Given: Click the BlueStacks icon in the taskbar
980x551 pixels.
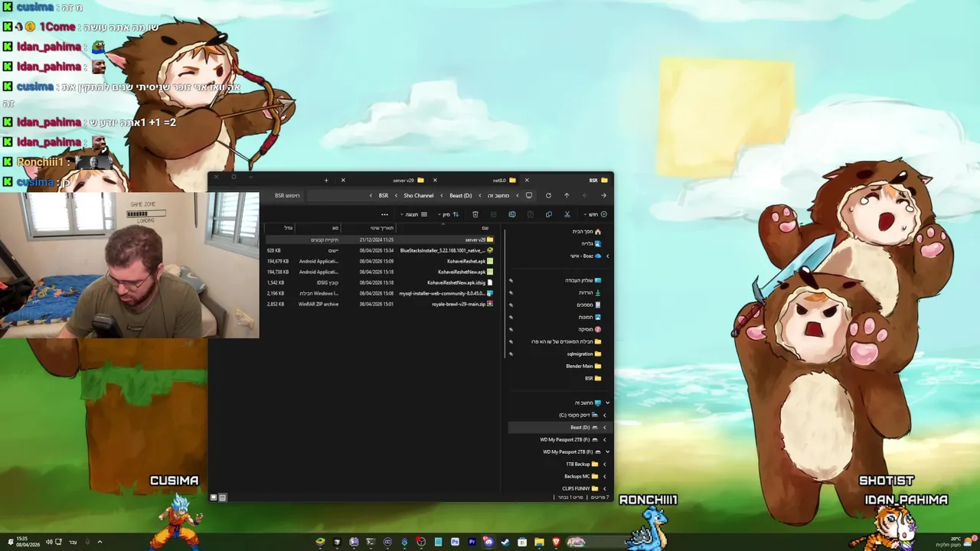Looking at the screenshot, I should click(321, 542).
